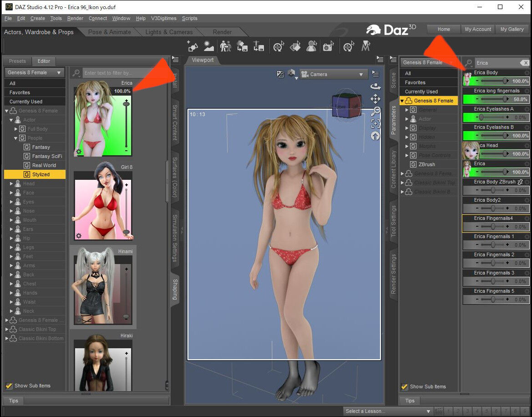
Task: Click the Pan arrows control in viewport
Action: 375,99
